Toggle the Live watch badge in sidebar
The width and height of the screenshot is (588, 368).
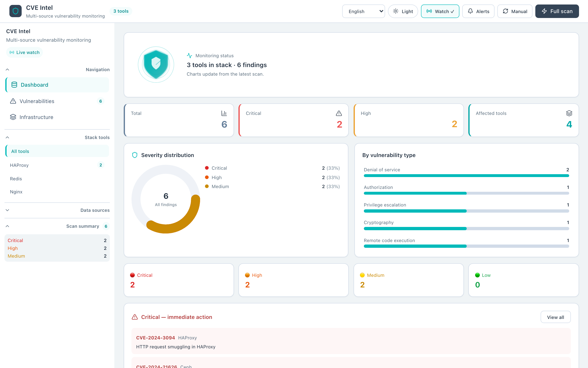[24, 52]
